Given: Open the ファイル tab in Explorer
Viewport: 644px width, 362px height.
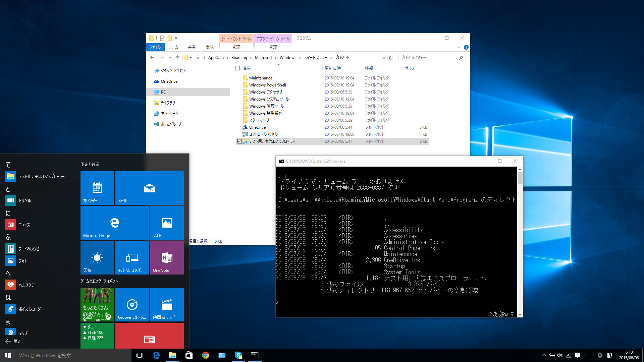Looking at the screenshot, I should (x=155, y=47).
